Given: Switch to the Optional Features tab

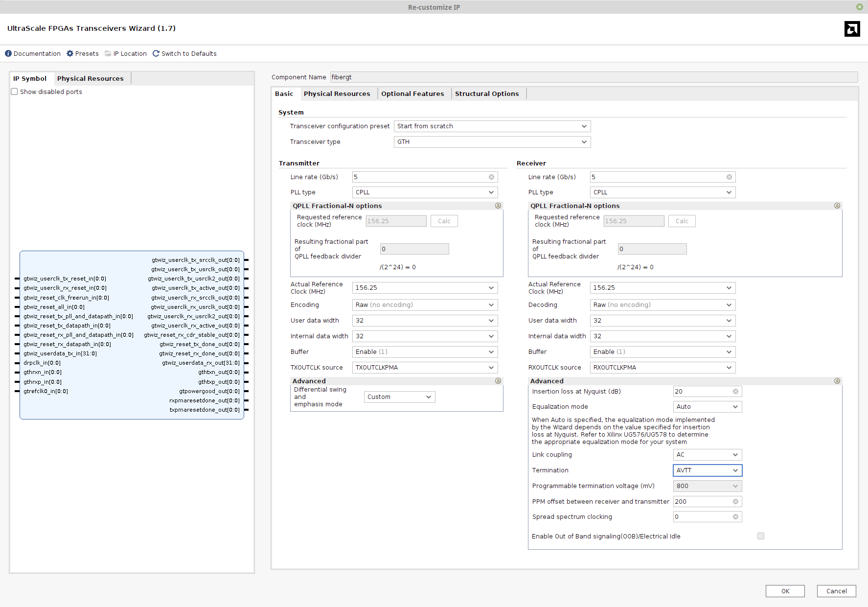Looking at the screenshot, I should click(412, 93).
